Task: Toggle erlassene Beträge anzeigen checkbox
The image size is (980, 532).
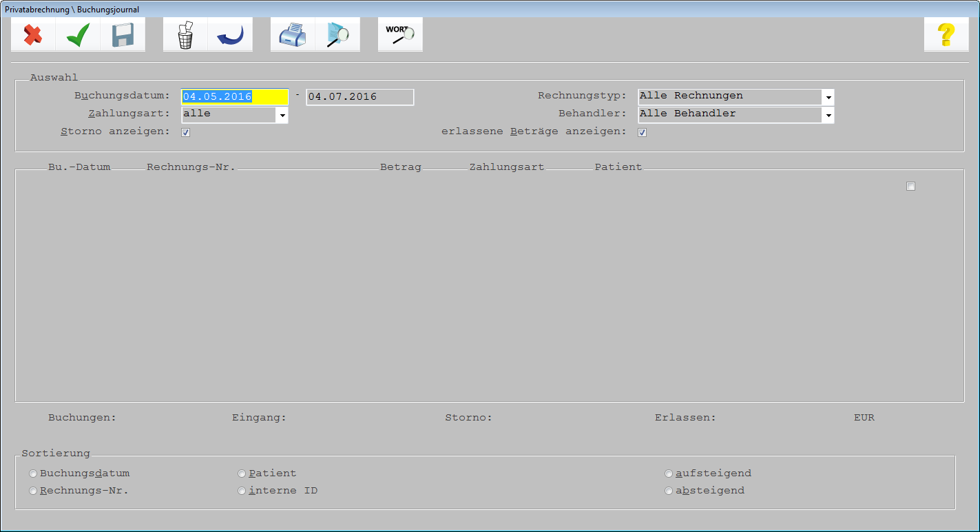Action: [x=642, y=132]
